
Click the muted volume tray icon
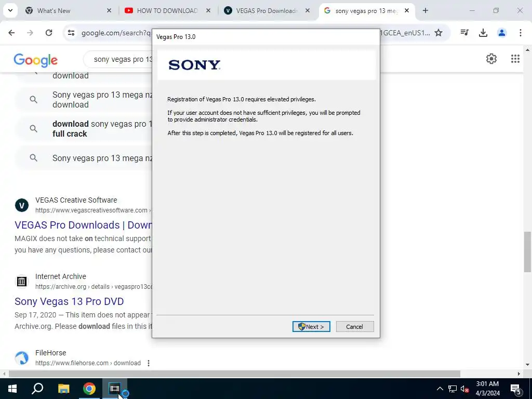tap(465, 389)
